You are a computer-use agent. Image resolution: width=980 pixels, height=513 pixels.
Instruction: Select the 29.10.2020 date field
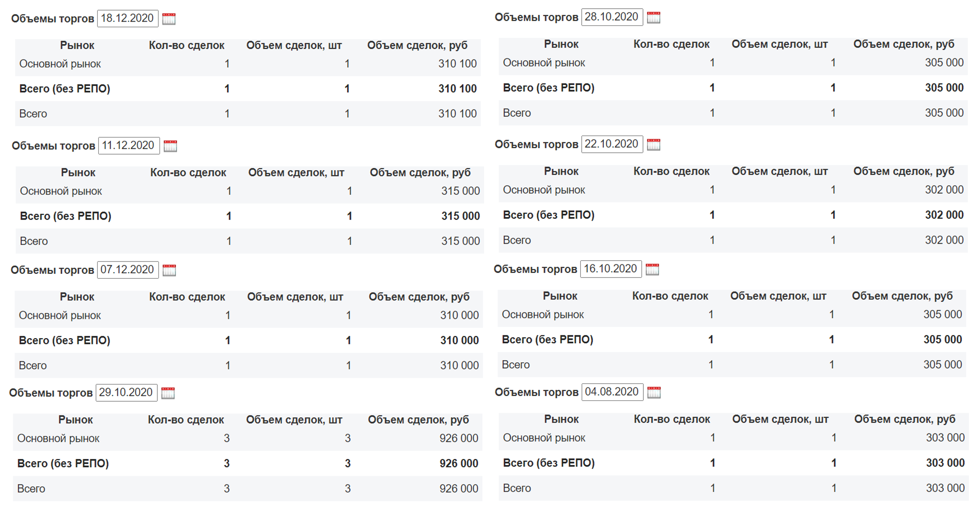126,393
